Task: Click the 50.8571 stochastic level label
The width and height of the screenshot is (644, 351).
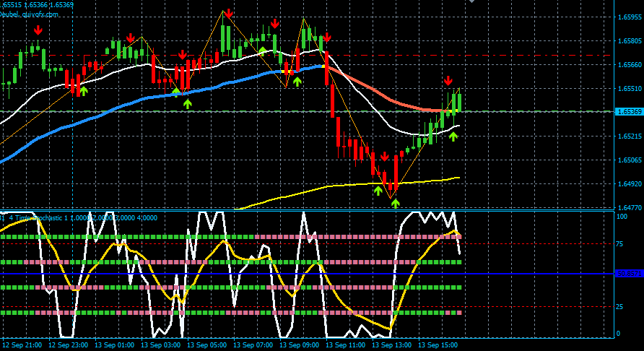Action: tap(630, 274)
